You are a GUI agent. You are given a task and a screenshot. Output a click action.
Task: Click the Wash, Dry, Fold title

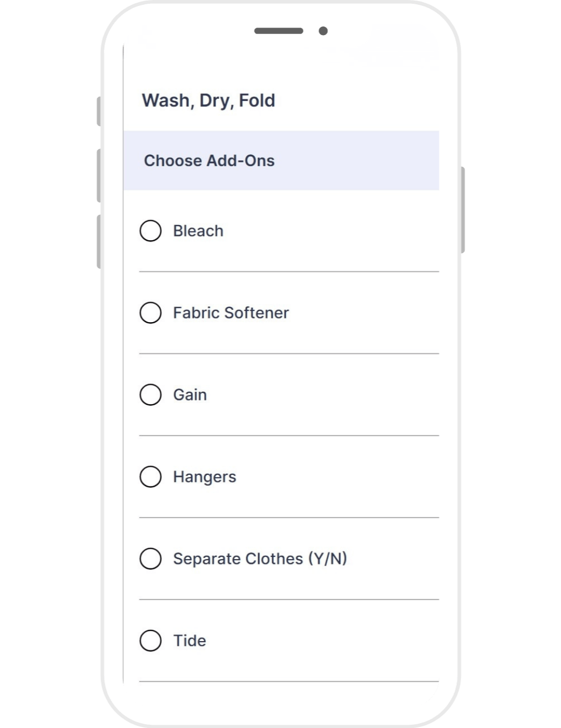(208, 100)
